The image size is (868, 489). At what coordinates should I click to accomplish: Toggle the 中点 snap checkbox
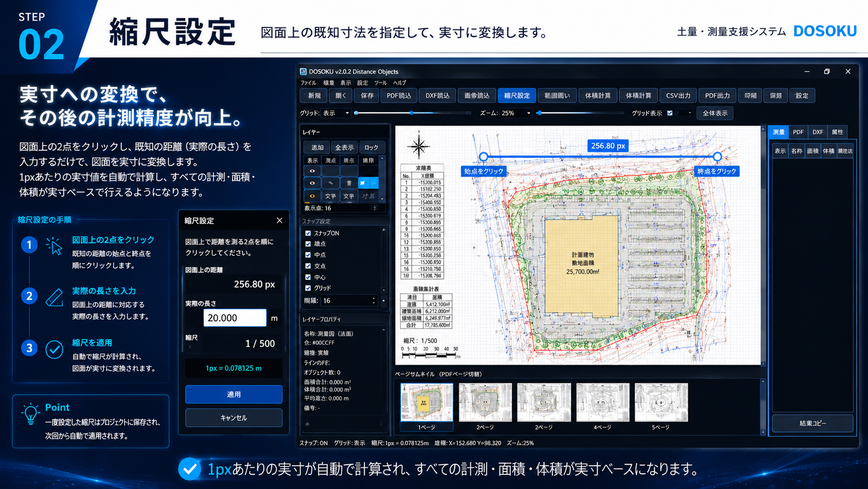[x=308, y=255]
